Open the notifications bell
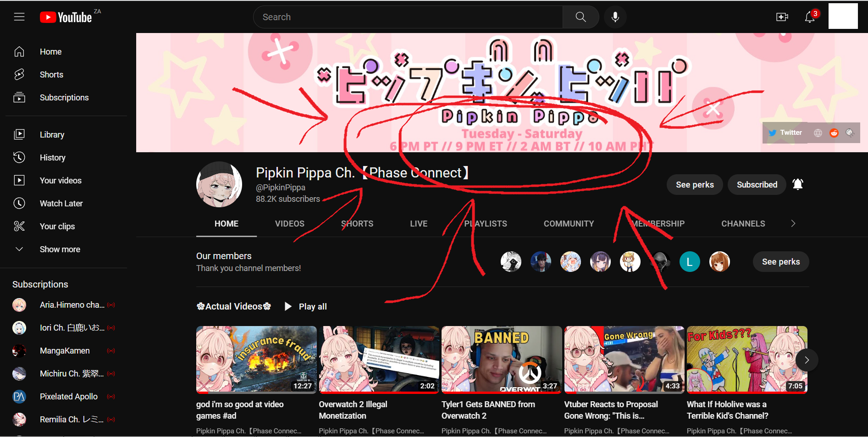This screenshot has width=868, height=437. (810, 17)
